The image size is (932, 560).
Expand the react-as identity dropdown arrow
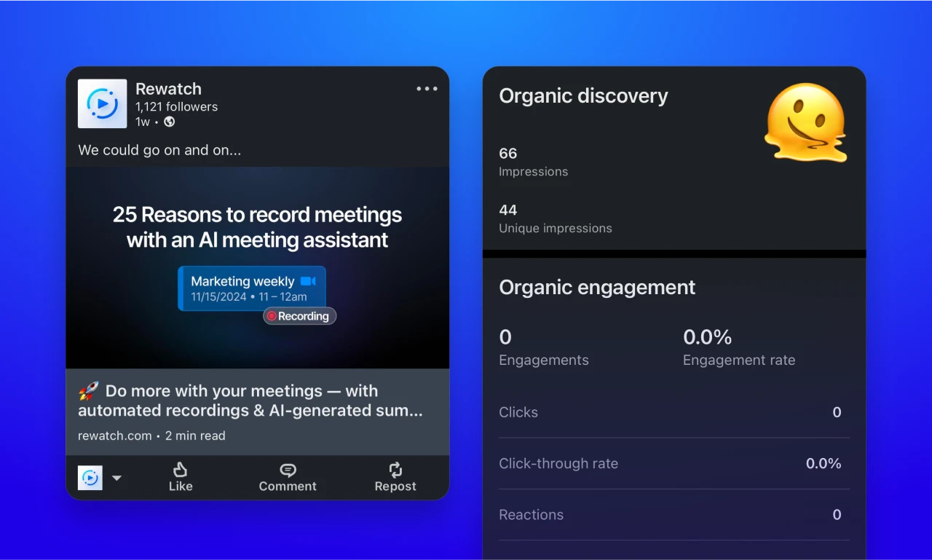(116, 478)
